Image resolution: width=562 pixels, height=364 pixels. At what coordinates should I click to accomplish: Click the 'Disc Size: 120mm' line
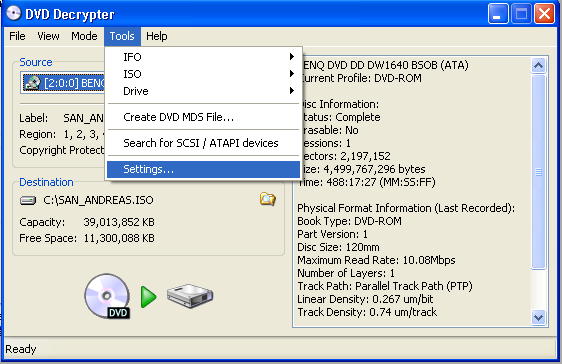click(338, 247)
